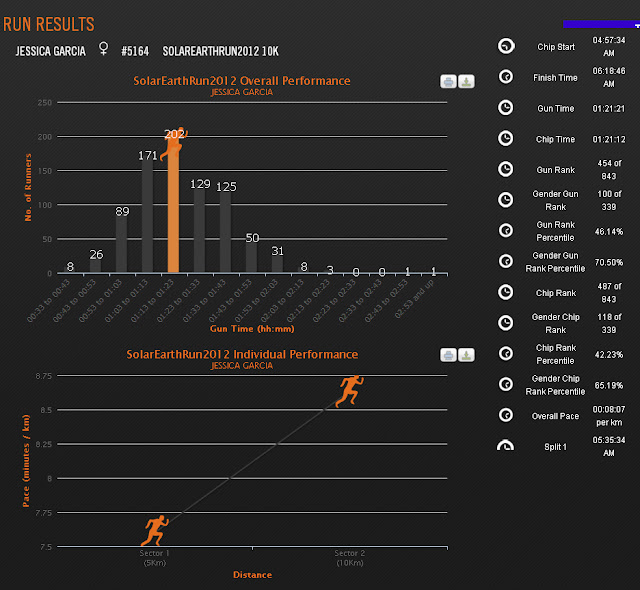This screenshot has height=590, width=640.
Task: Click the runner icon at Sector 2
Action: (349, 391)
